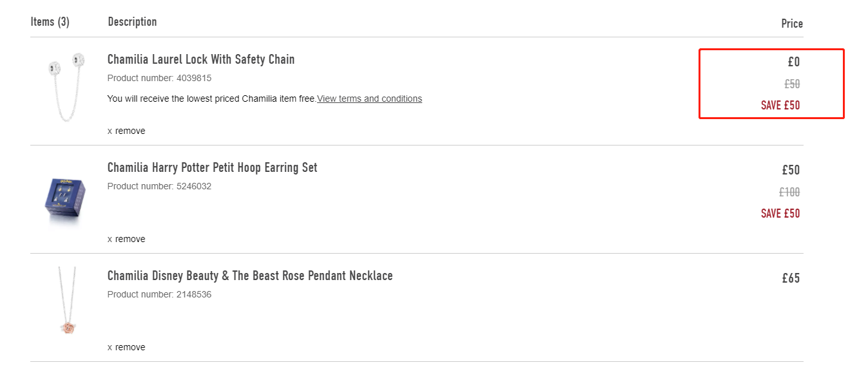Open the Beauty & The Beast necklace thumbnail

[x=66, y=301]
